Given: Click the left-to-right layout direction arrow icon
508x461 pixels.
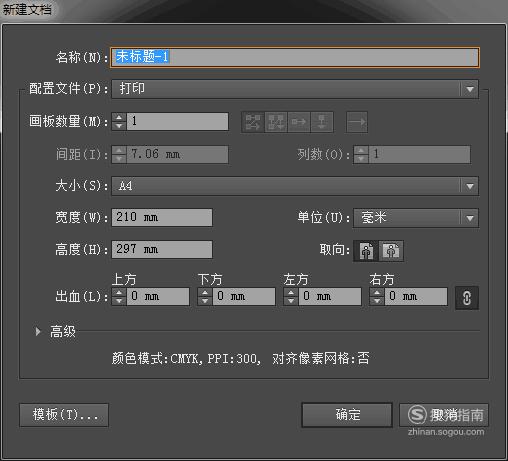Looking at the screenshot, I should click(x=357, y=122).
